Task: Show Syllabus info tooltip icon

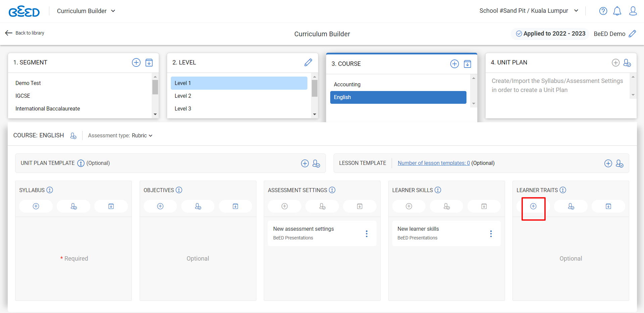Action: coord(50,190)
